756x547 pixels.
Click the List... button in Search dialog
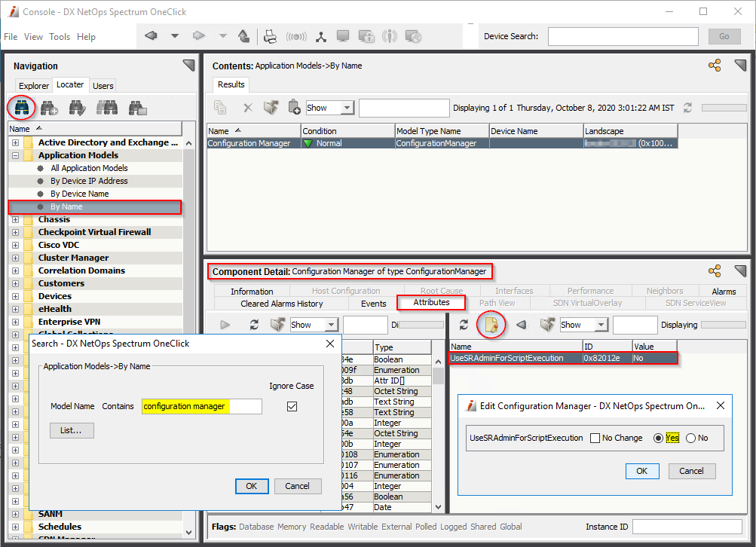click(x=72, y=430)
